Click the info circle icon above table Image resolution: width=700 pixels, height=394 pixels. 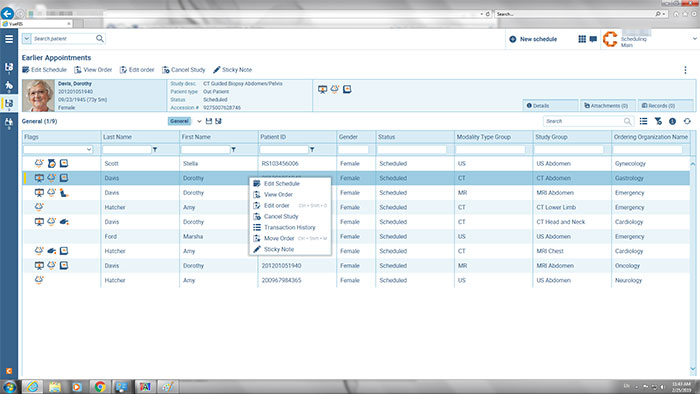tap(672, 121)
